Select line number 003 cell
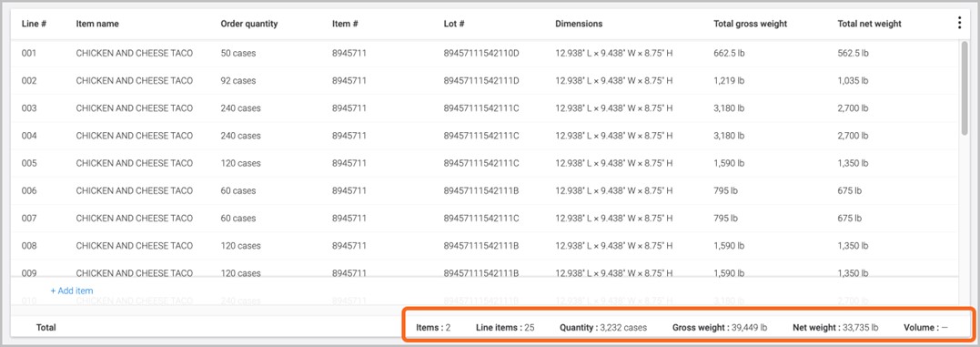The image size is (980, 347). pos(29,108)
